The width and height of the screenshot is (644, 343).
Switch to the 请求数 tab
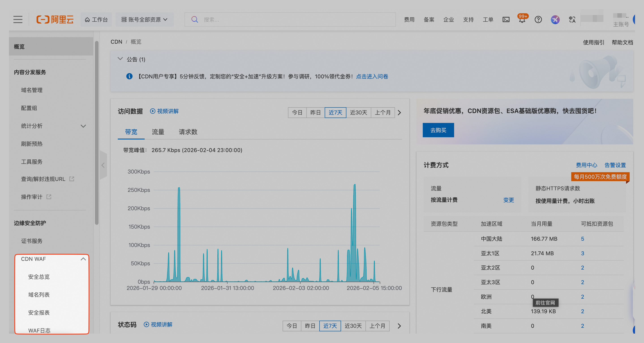coord(188,132)
